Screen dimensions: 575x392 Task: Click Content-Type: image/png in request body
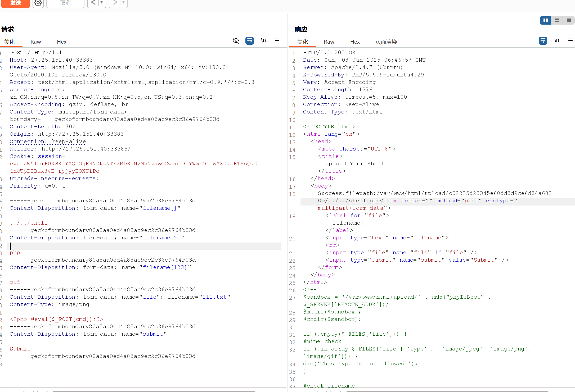point(50,304)
